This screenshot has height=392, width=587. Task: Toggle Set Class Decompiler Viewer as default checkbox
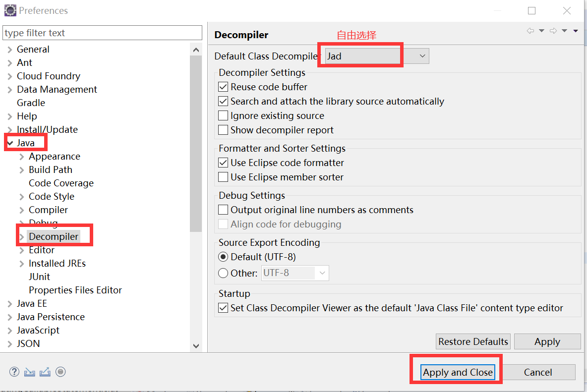tap(223, 308)
